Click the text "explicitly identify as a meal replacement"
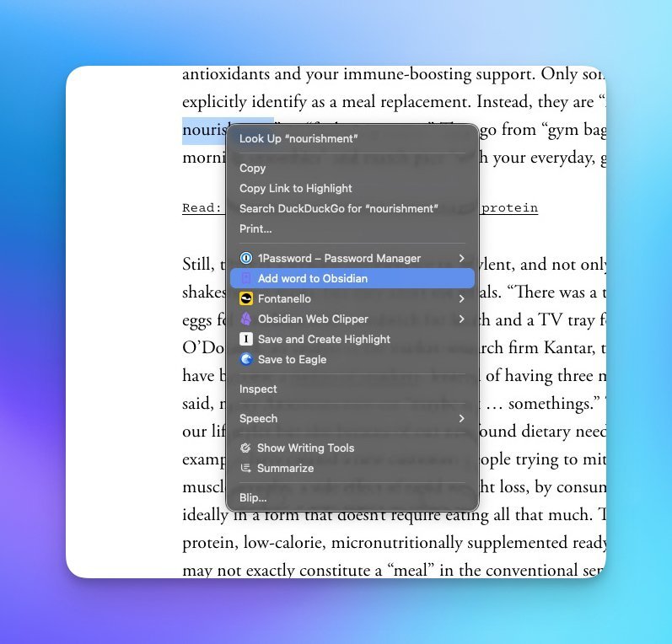 click(326, 102)
